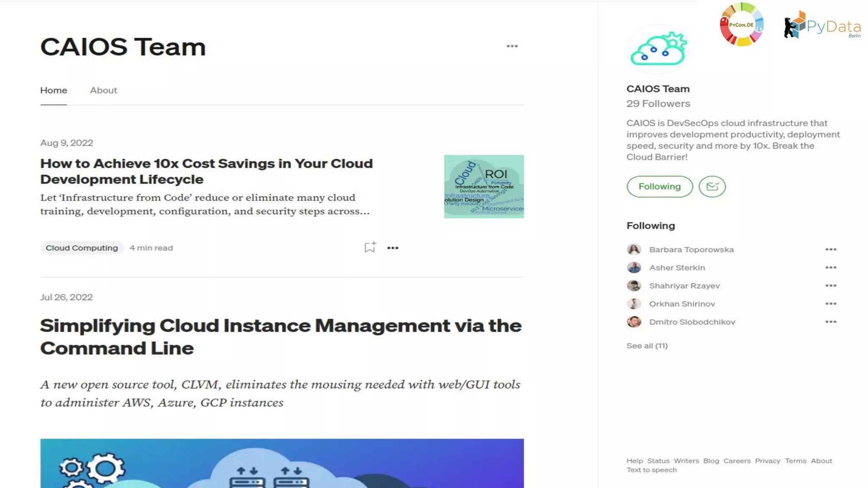The height and width of the screenshot is (488, 868).
Task: Click the email subscribe envelope icon
Action: pos(712,186)
